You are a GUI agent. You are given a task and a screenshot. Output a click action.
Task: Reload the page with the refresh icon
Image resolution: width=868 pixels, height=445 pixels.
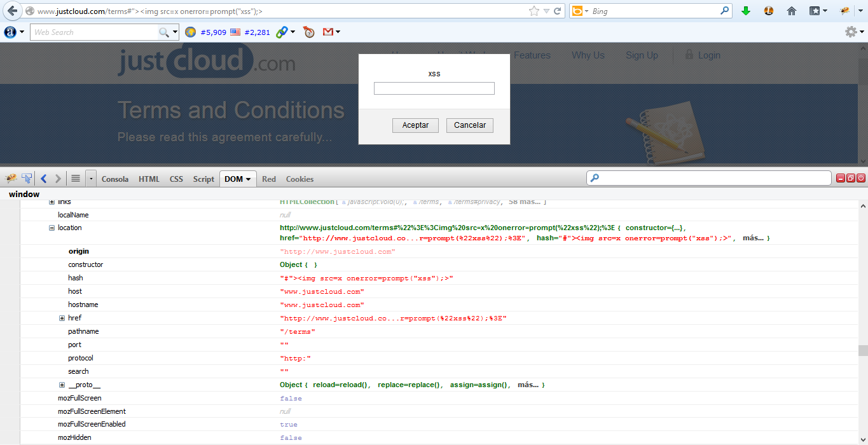pyautogui.click(x=558, y=11)
